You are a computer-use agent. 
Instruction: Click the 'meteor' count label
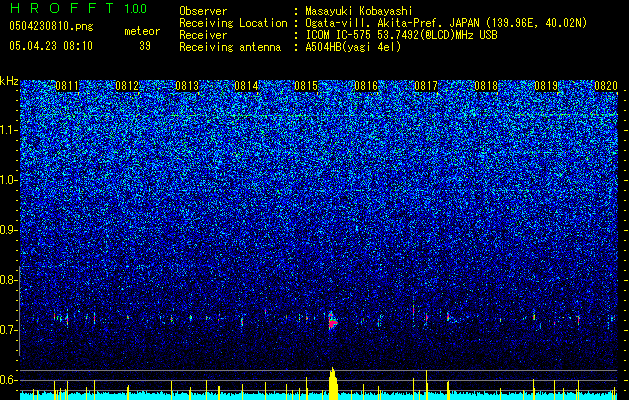point(142,31)
